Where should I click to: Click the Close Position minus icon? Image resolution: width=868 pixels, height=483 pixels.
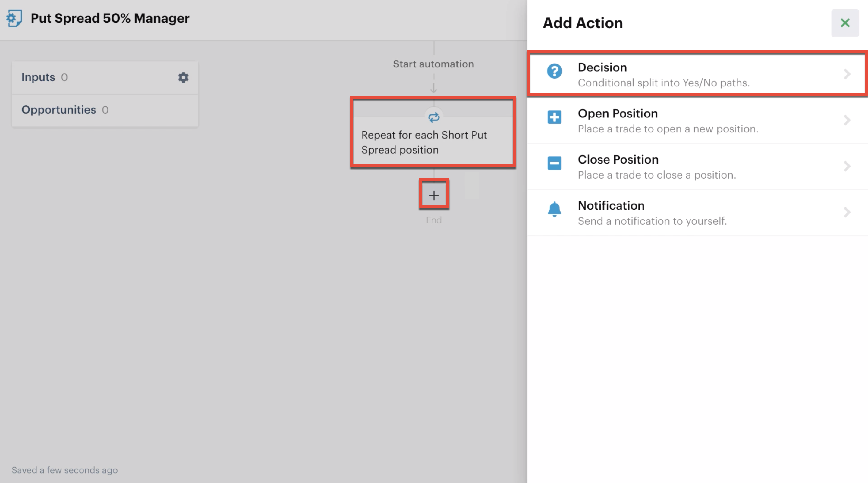tap(554, 163)
